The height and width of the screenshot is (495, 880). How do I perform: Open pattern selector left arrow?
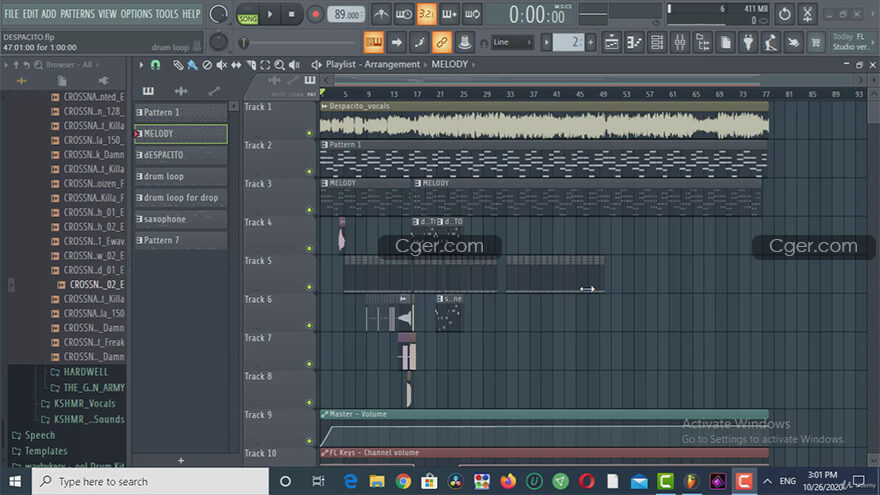click(x=546, y=42)
